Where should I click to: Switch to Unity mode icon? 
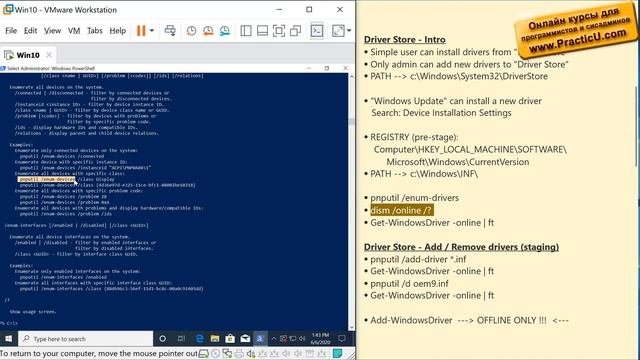296,31
